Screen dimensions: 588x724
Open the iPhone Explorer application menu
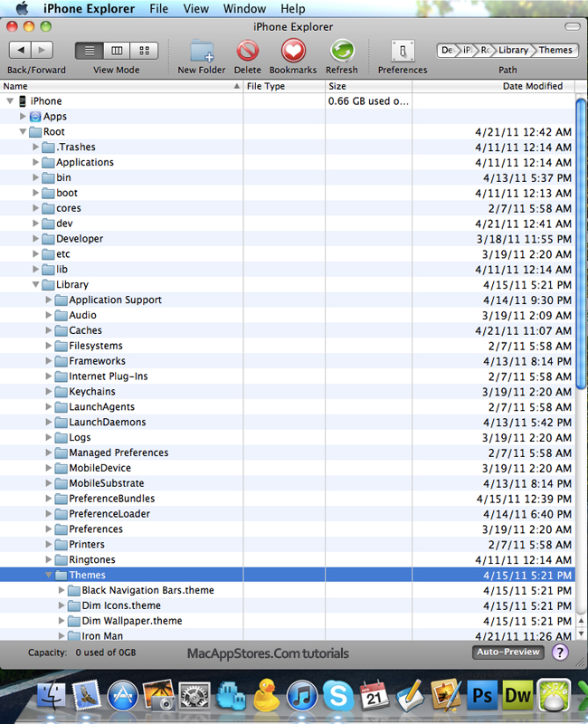click(89, 9)
